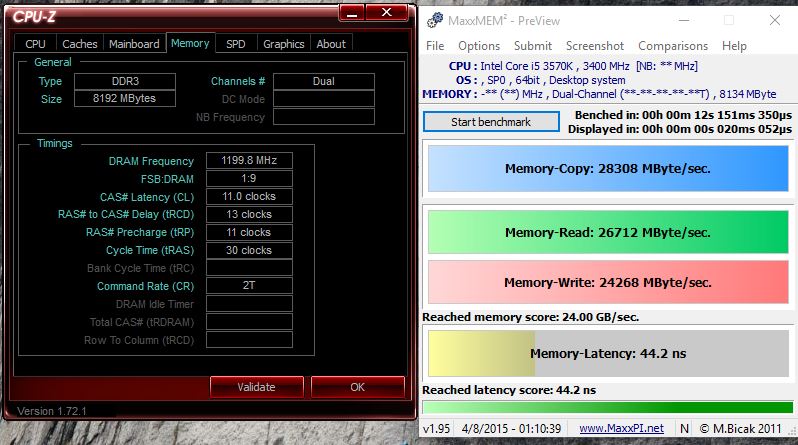Screen dimensions: 798x445
Task: Click the © M.Bicak 2011 status text
Action: point(740,429)
